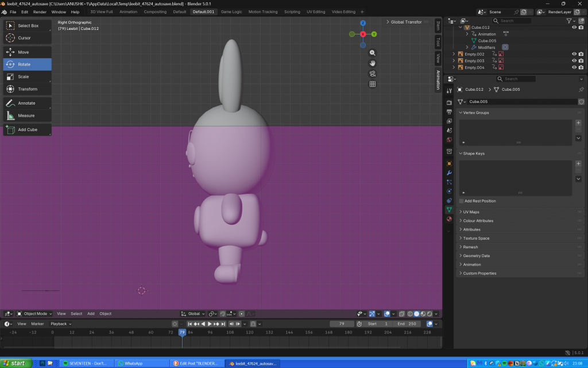Toggle visibility of Cube.012 in outliner
This screenshot has height=368, width=588.
[x=574, y=28]
